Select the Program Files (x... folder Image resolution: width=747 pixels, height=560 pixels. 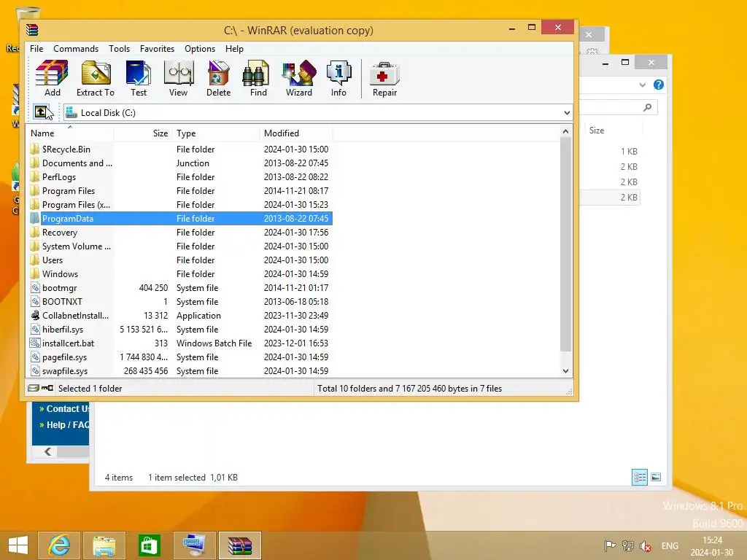(x=180, y=204)
